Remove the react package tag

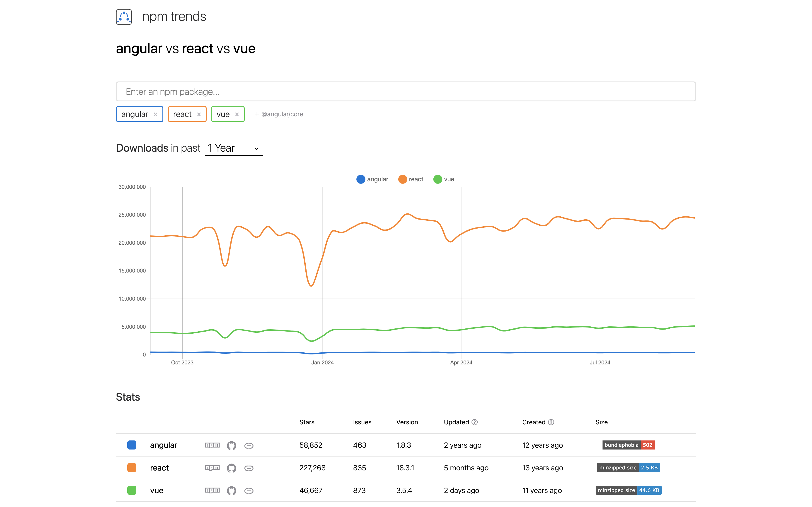pos(199,114)
